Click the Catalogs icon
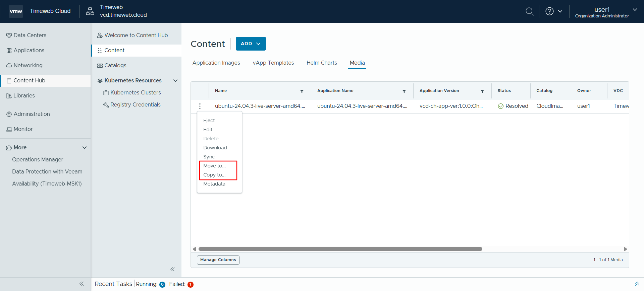The image size is (644, 291). click(100, 66)
